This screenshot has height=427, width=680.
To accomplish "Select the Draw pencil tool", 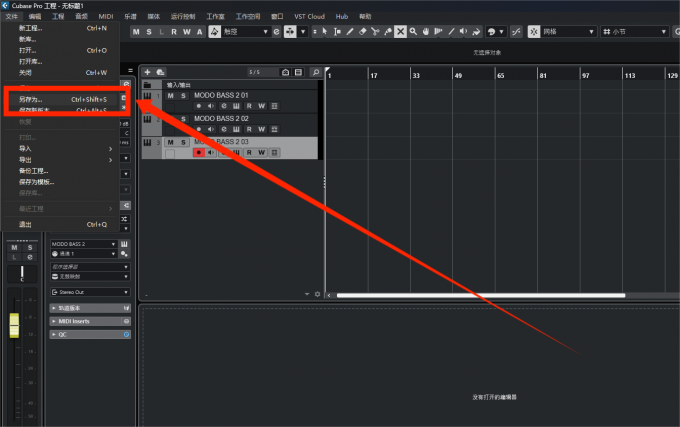I will 350,32.
